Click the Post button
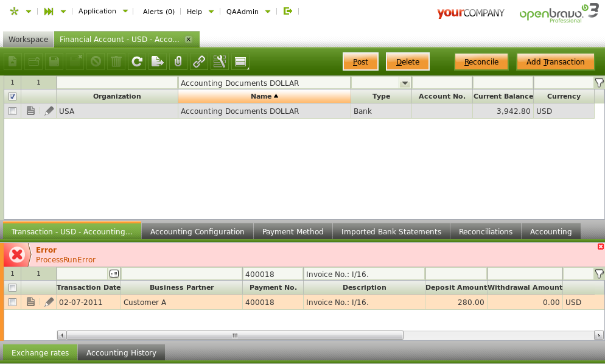605x364 pixels. tap(360, 61)
